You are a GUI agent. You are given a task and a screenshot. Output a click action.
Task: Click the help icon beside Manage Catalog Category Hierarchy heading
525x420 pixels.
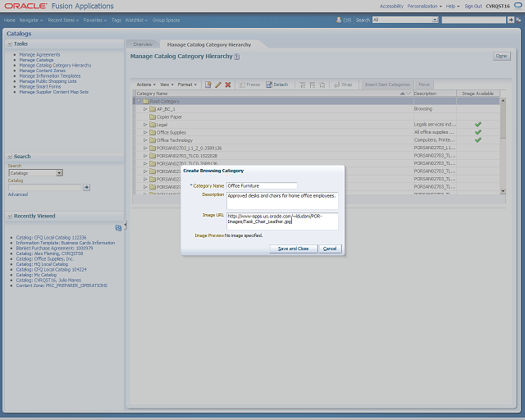(237, 57)
